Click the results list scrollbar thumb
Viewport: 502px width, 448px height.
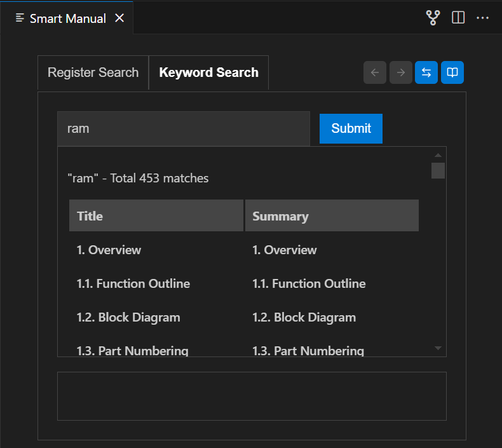click(x=438, y=170)
